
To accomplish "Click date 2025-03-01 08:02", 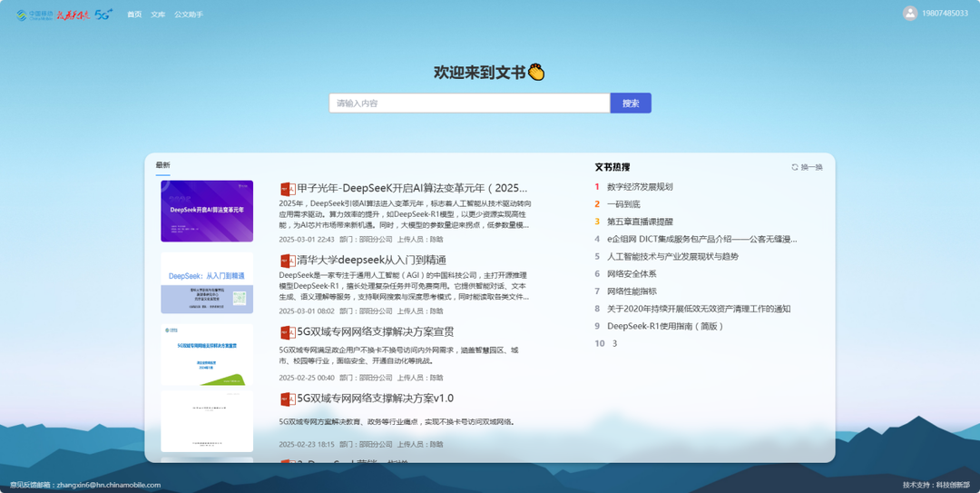I will 307,311.
